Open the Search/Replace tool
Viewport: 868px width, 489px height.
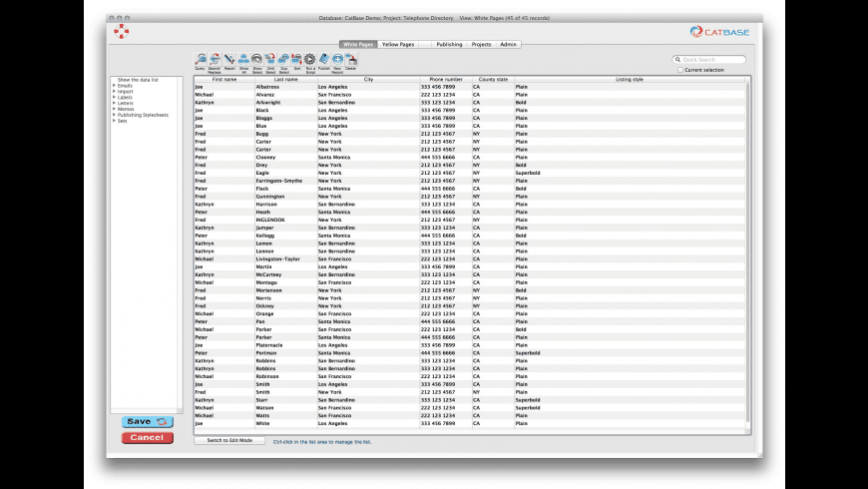tap(215, 60)
